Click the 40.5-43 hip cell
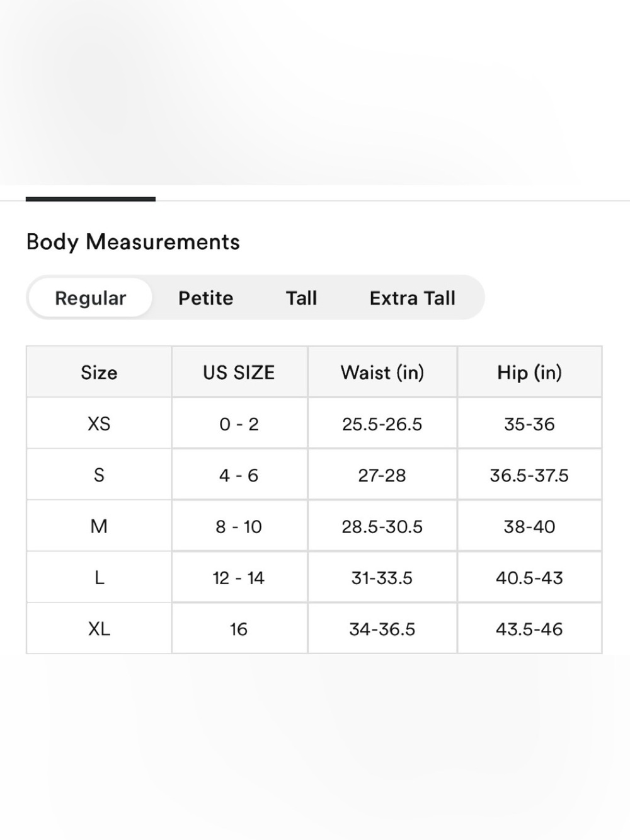The height and width of the screenshot is (840, 630). (x=529, y=577)
